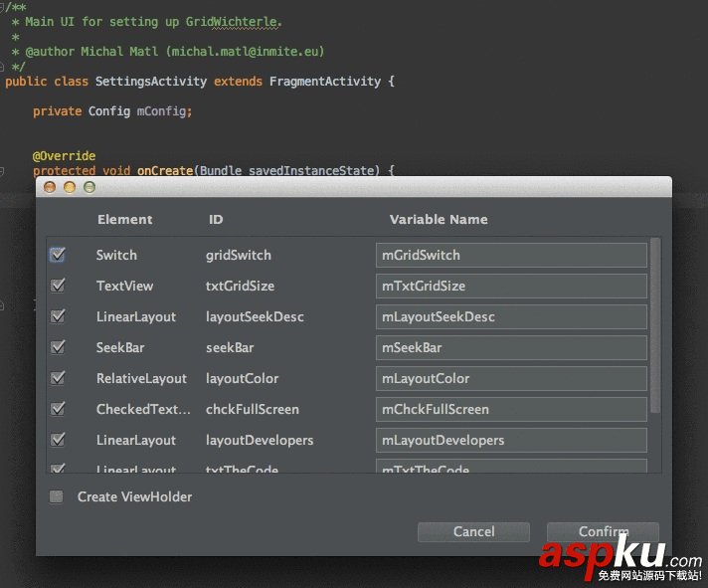Viewport: 708px width, 588px height.
Task: Click the layoutColor ID text
Action: pos(242,378)
